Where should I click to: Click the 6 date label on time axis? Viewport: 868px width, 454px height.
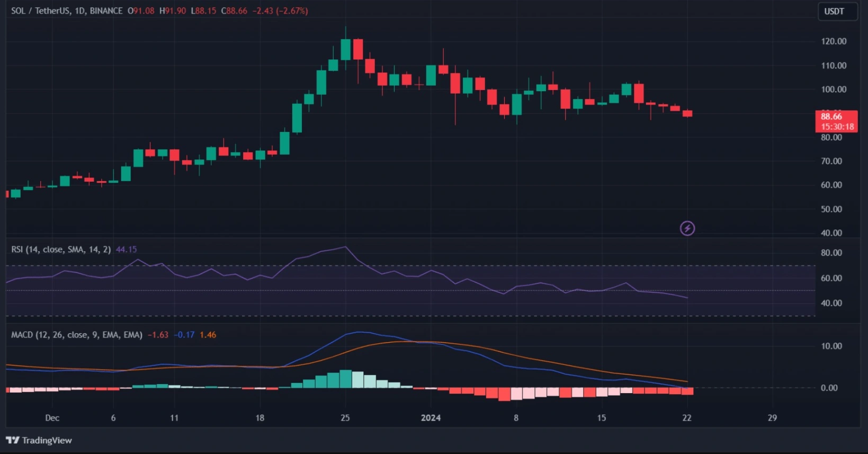point(113,418)
